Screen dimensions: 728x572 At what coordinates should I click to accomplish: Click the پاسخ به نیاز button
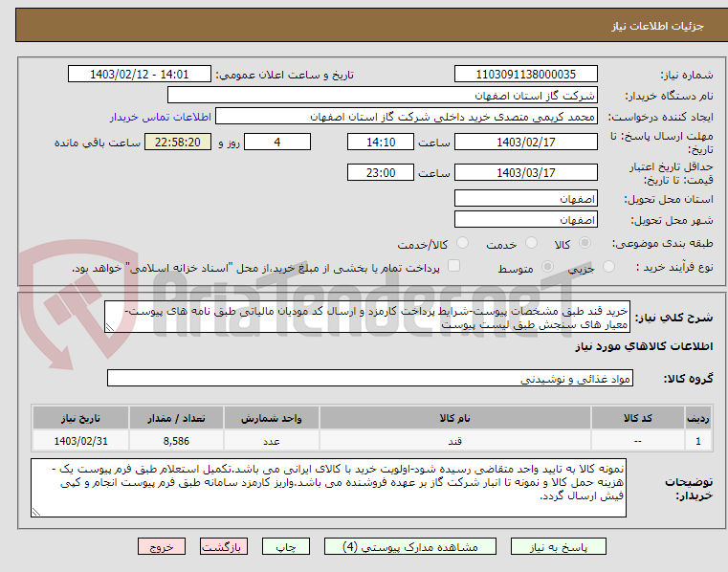[558, 546]
